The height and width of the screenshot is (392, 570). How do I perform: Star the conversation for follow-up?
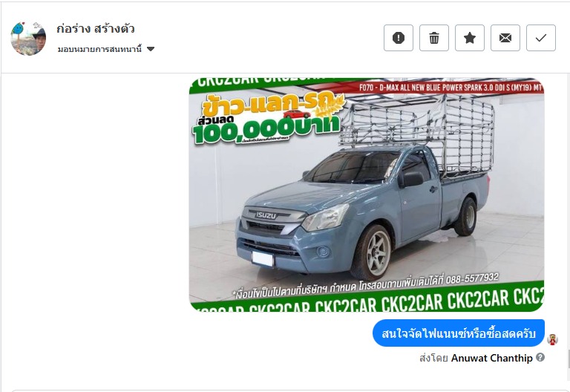[x=470, y=38]
